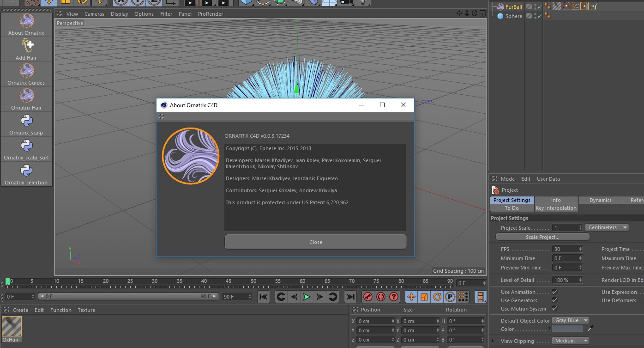
Task: Run the Ornatrix_scalp Python script
Action: pos(27,121)
